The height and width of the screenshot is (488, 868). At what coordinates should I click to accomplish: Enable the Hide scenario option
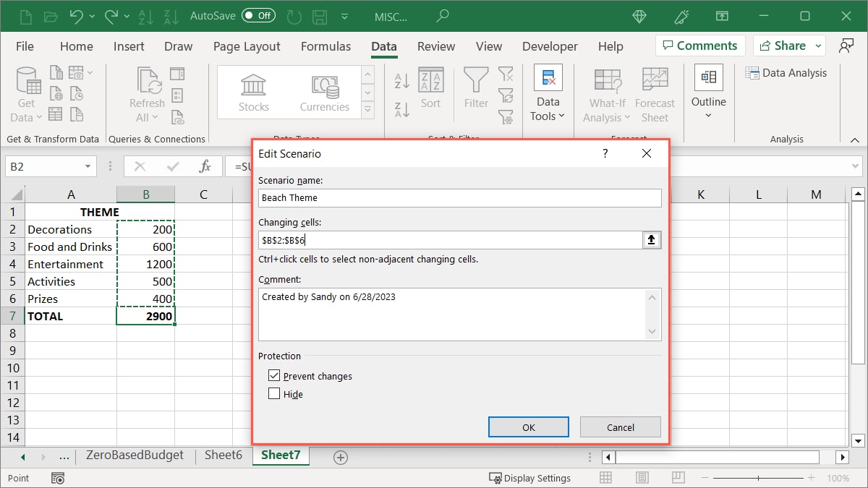pyautogui.click(x=273, y=393)
